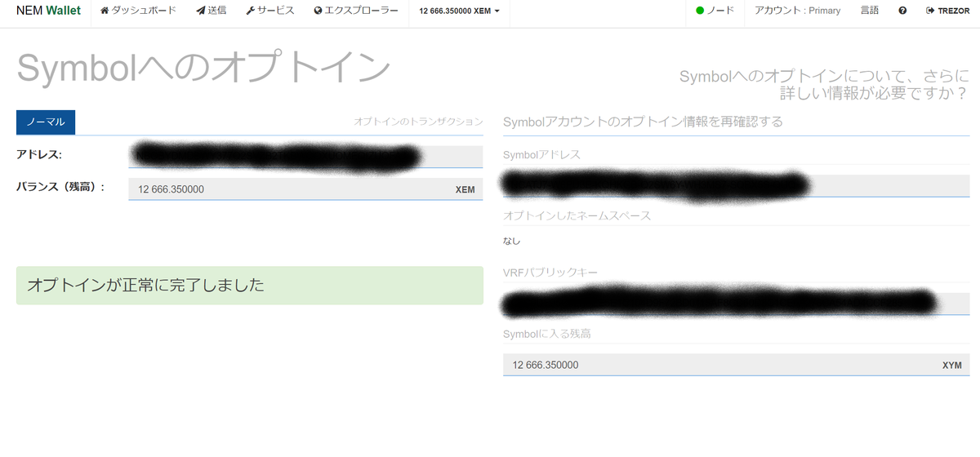This screenshot has height=457, width=980.
Task: Click the Symbolに入る残高 XYM field
Action: pos(736,365)
